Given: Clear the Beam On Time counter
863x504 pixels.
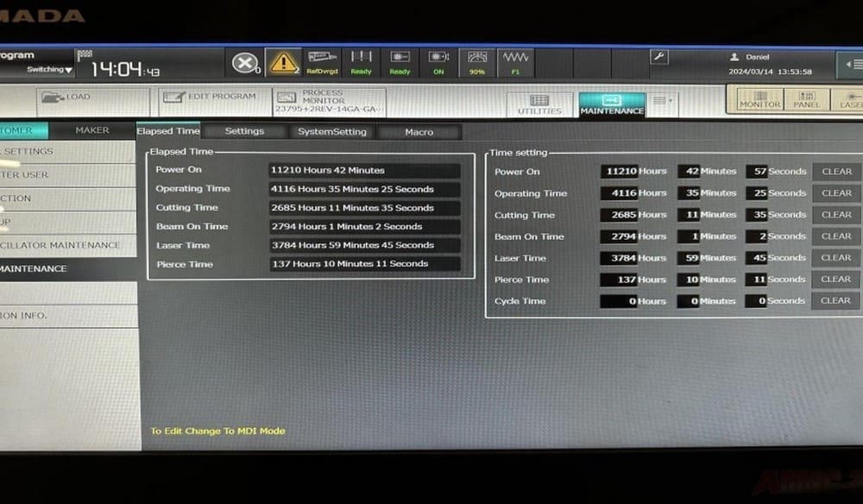Looking at the screenshot, I should tap(836, 236).
